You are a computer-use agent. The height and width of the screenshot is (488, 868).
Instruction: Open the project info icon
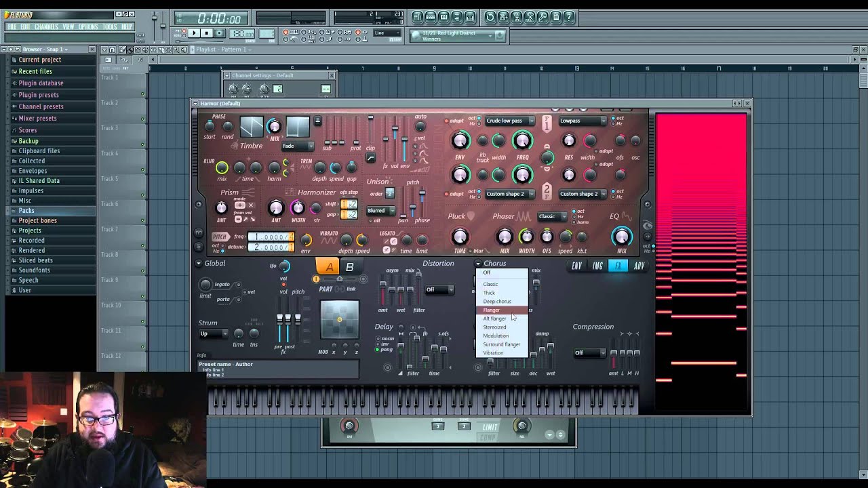point(556,17)
